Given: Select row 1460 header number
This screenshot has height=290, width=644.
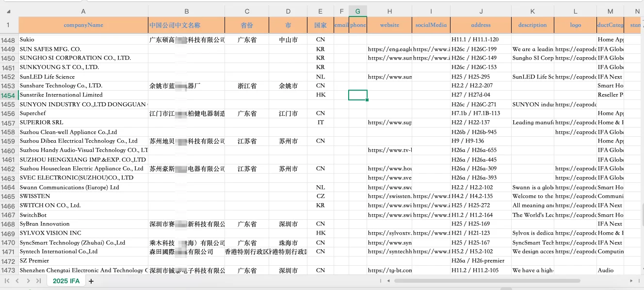Looking at the screenshot, I should tap(9, 151).
